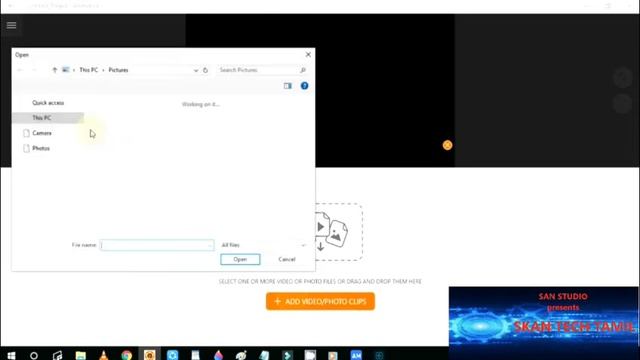
Task: Open the music note app on taskbar
Action: 57,355
